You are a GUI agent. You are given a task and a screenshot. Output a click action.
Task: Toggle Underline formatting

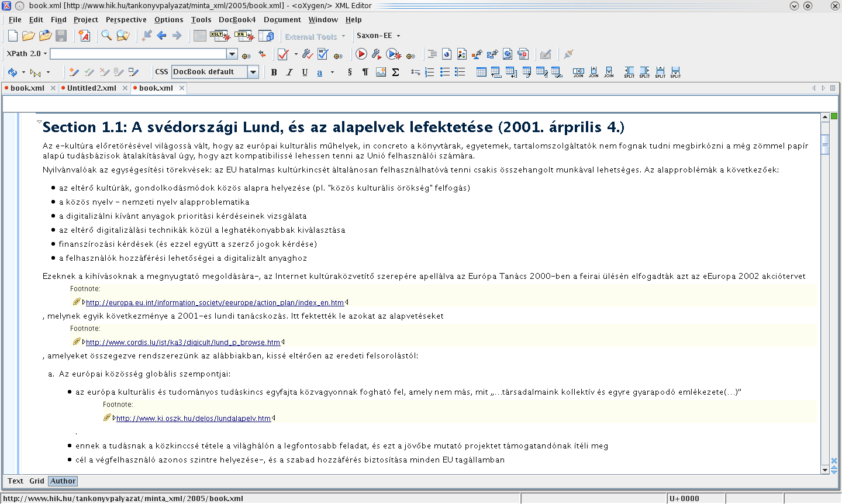pos(305,73)
